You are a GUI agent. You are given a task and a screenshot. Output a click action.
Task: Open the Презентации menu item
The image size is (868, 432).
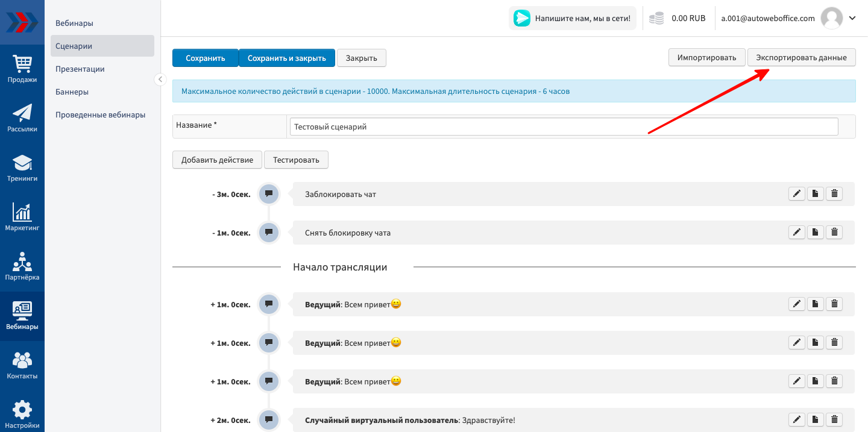click(x=80, y=69)
